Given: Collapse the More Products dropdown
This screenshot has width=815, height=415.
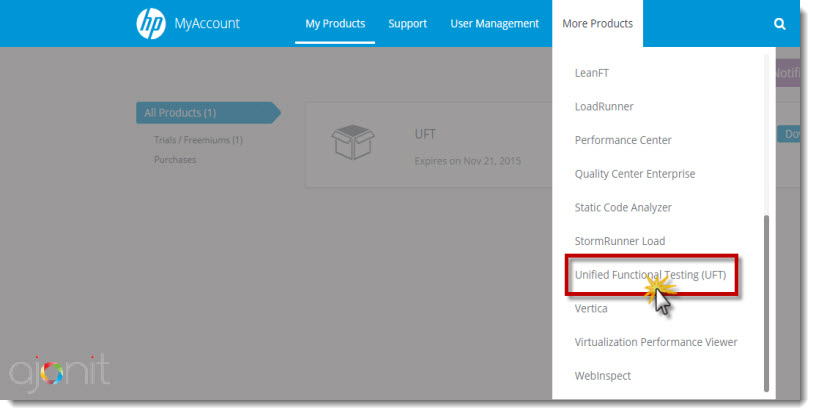Looking at the screenshot, I should (597, 23).
